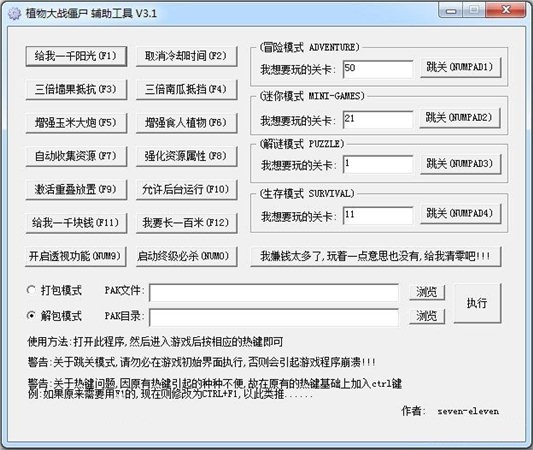Click (生存模式 SURVIVAL) group label
Image resolution: width=533 pixels, height=450 pixels.
pyautogui.click(x=307, y=194)
